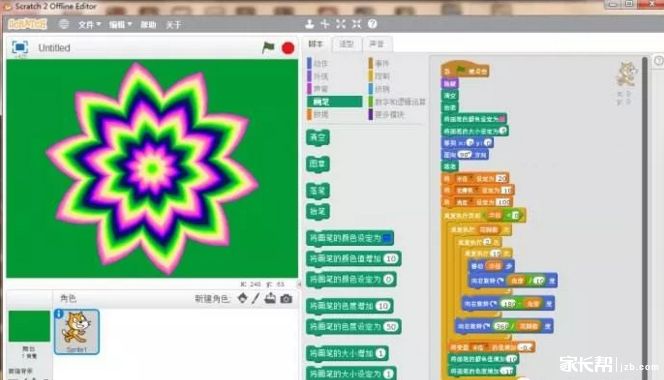
Task: Open the 文件 (File) menu
Action: [x=89, y=25]
